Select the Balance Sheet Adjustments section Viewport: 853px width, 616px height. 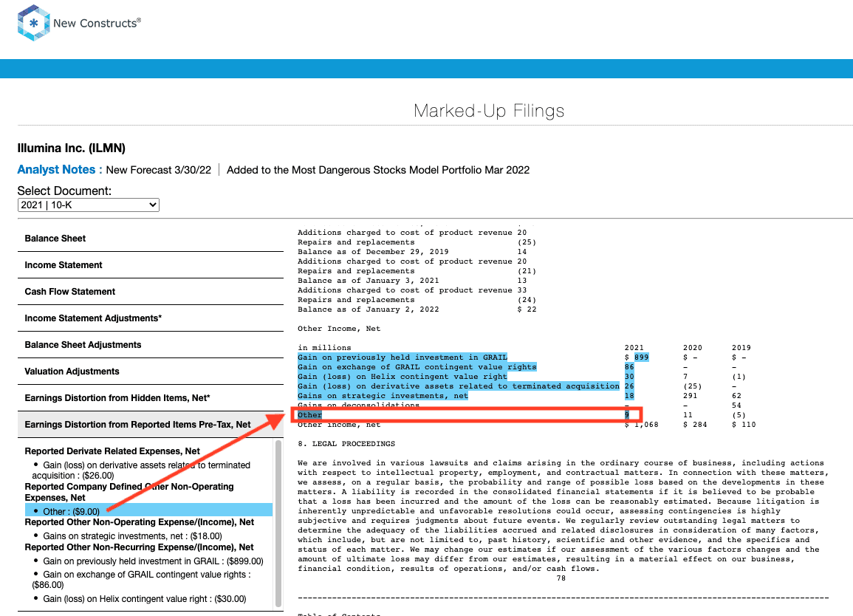point(151,345)
